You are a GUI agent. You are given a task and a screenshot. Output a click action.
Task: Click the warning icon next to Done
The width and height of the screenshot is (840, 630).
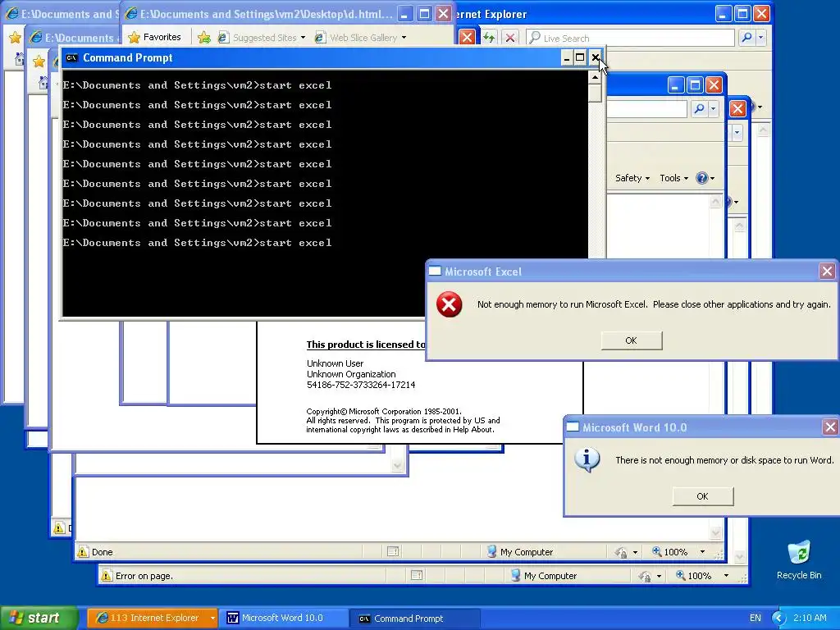coord(83,551)
